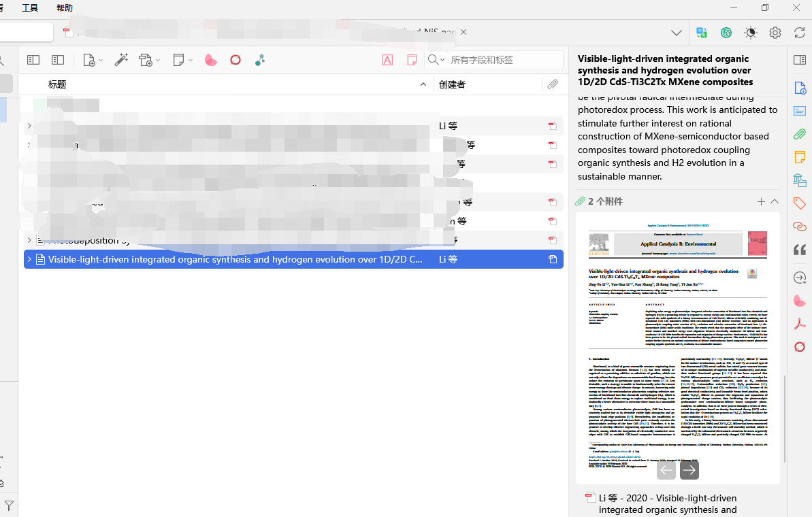Jump to the Related items section icon
This screenshot has width=812, height=517.
click(x=800, y=227)
